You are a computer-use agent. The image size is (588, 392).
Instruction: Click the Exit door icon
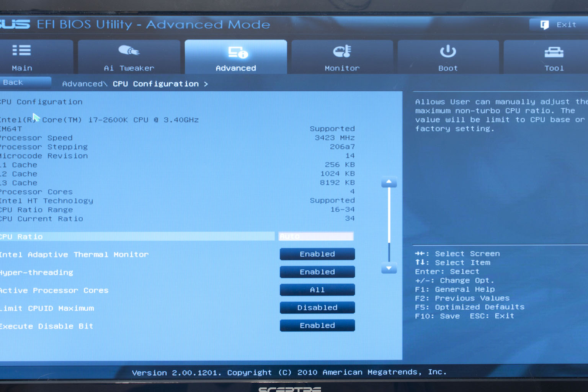[x=544, y=25]
